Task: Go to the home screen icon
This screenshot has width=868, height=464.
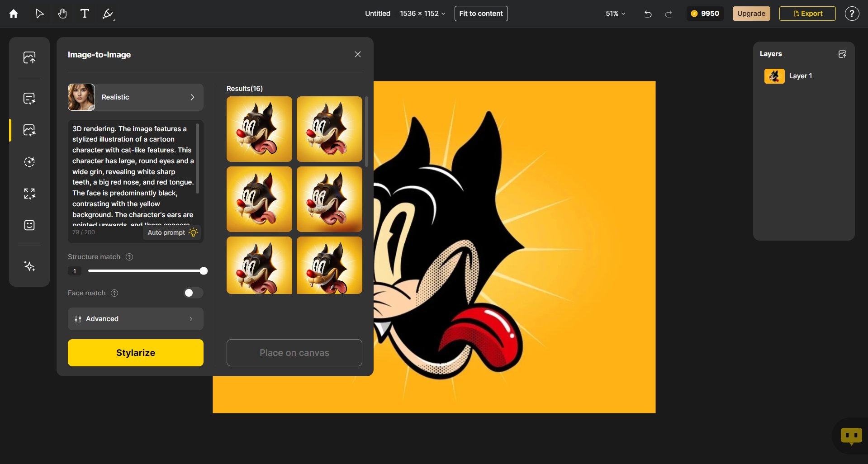Action: pos(14,14)
